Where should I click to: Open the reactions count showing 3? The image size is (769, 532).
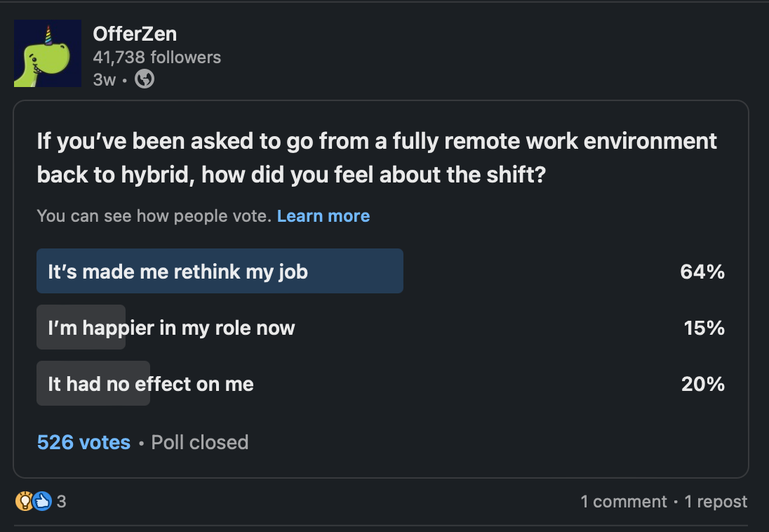point(62,501)
